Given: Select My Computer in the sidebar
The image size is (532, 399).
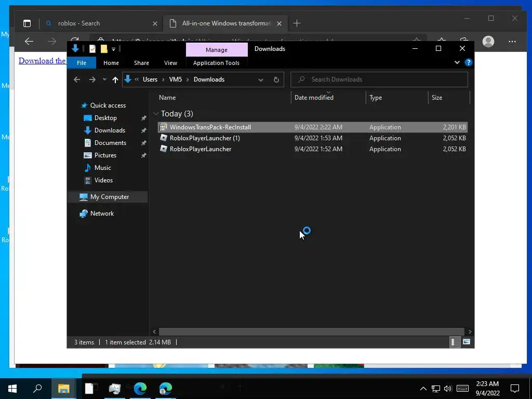Looking at the screenshot, I should pyautogui.click(x=109, y=197).
